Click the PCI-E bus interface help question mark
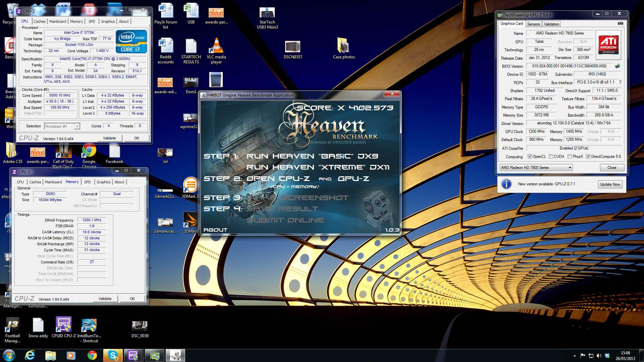 pyautogui.click(x=620, y=82)
